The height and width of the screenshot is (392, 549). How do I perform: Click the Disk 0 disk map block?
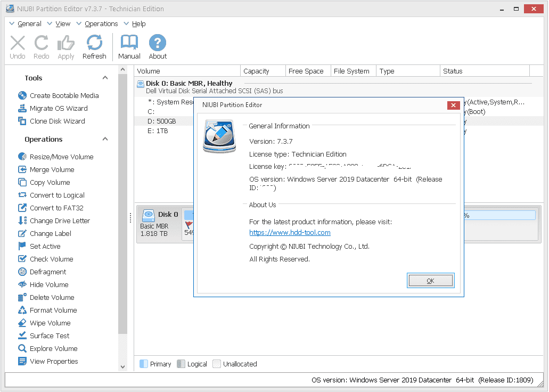(x=159, y=224)
